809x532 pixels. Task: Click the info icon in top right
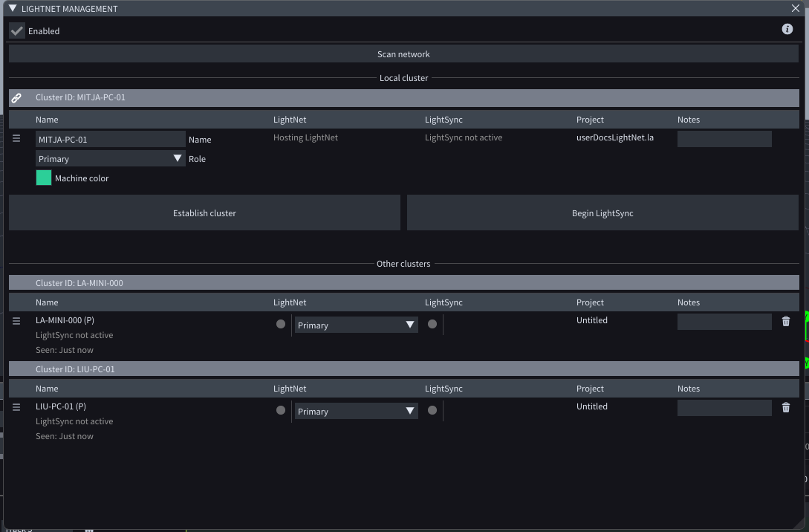point(787,29)
